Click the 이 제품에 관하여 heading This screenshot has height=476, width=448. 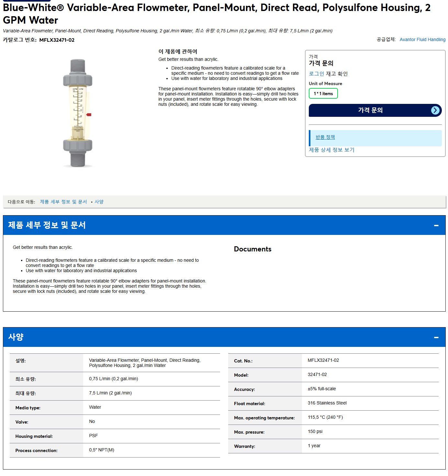tap(178, 51)
